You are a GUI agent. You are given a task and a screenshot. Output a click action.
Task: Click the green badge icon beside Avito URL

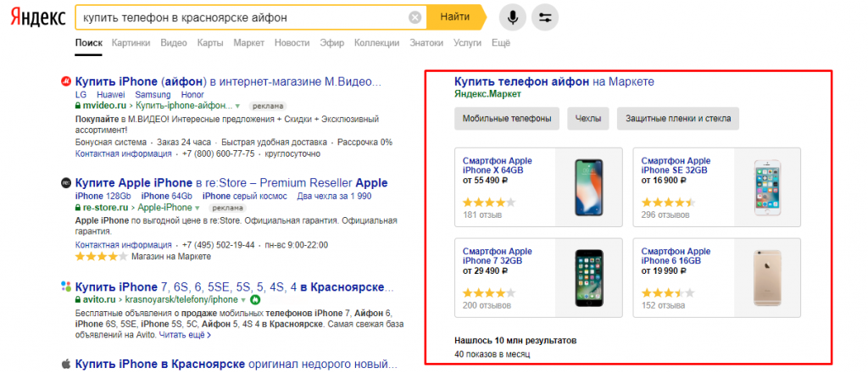pos(255,300)
